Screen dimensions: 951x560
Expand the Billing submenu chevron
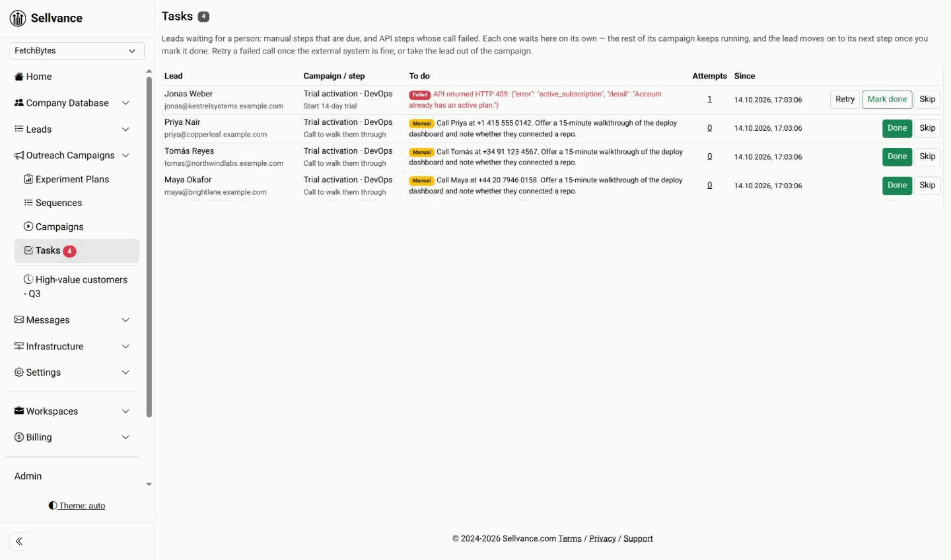tap(125, 437)
